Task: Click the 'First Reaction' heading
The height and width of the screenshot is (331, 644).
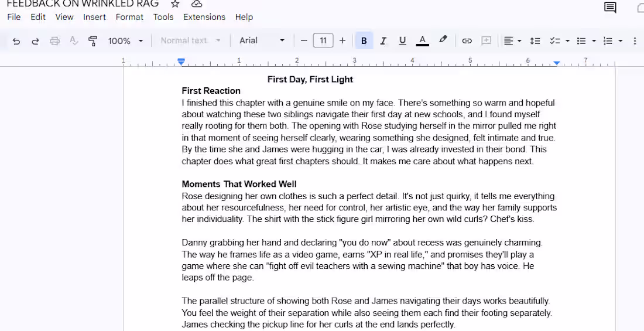Action: (211, 91)
